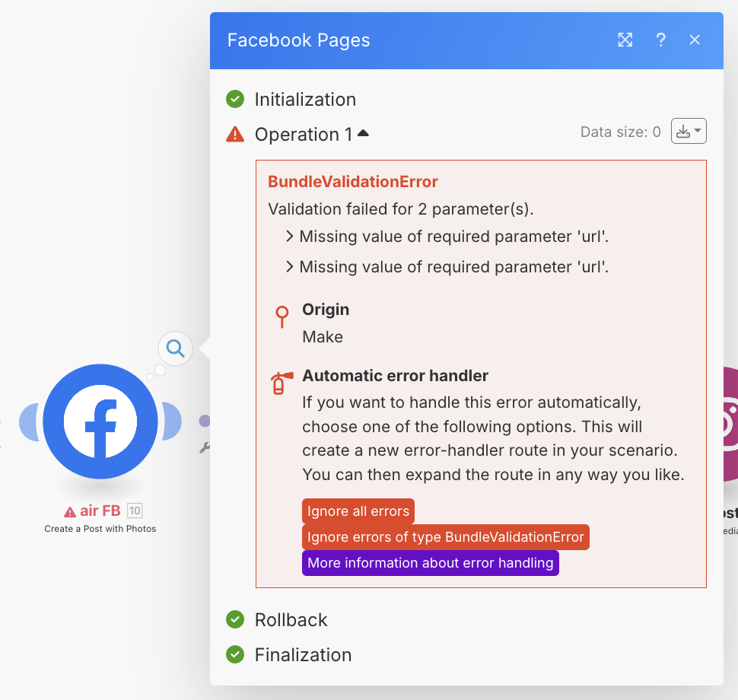Open the download output bundles dropdown
This screenshot has height=700, width=738.
689,131
